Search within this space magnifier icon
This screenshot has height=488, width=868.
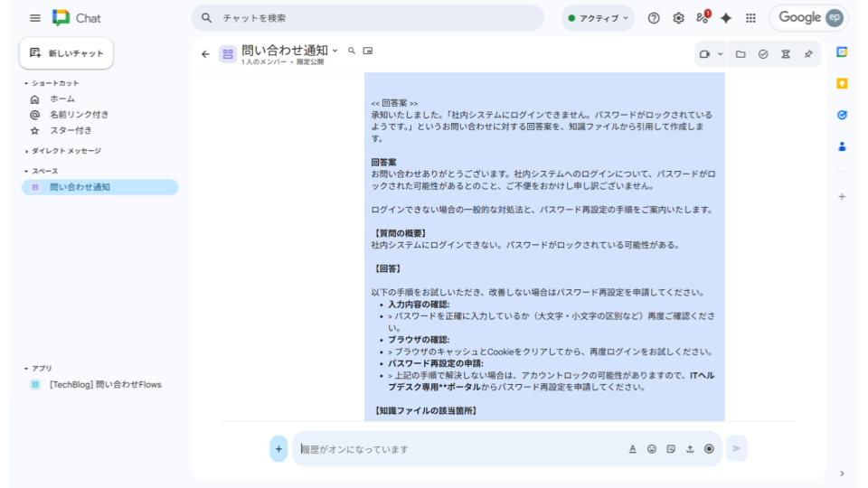[x=352, y=51]
